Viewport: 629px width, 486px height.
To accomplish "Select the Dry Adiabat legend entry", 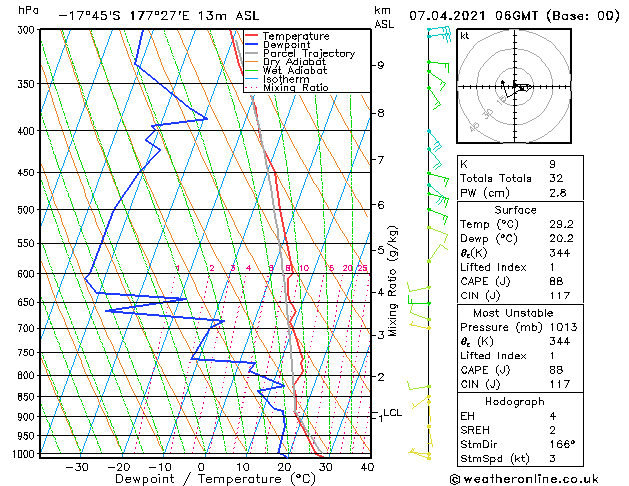I will (286, 62).
